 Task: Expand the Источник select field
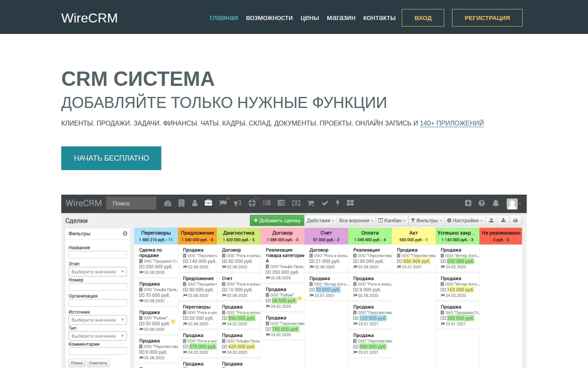tap(98, 320)
